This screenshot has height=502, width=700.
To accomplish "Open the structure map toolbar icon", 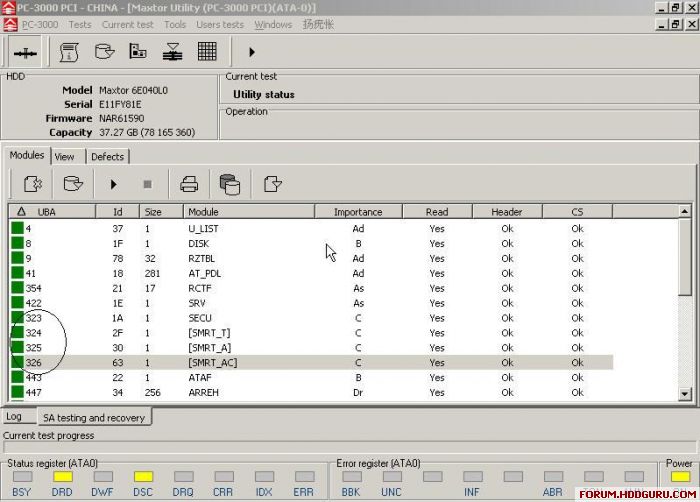I will [x=138, y=51].
